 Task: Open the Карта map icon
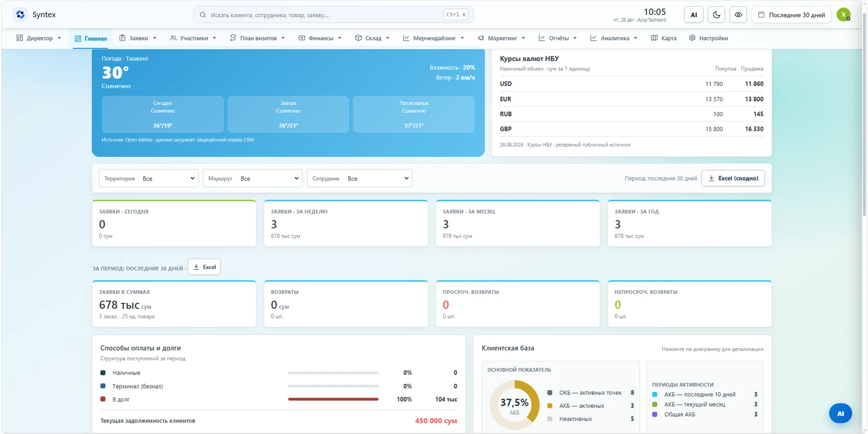click(x=654, y=38)
